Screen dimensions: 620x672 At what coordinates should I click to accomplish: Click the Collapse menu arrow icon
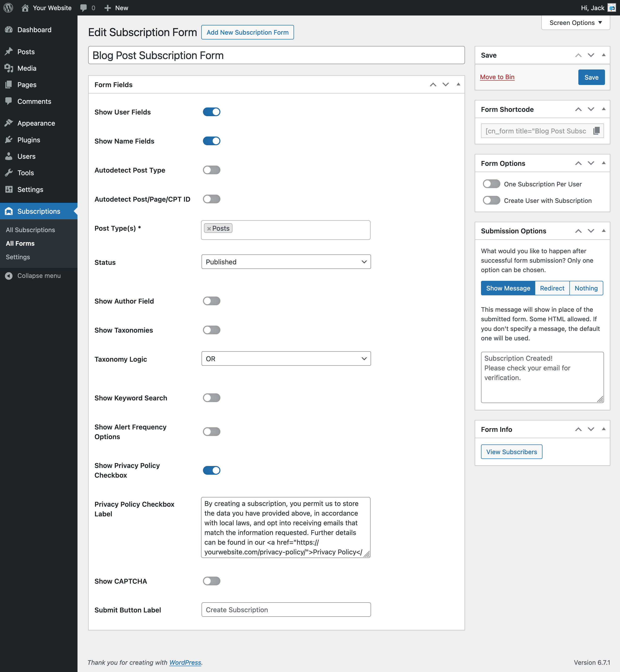click(x=9, y=276)
